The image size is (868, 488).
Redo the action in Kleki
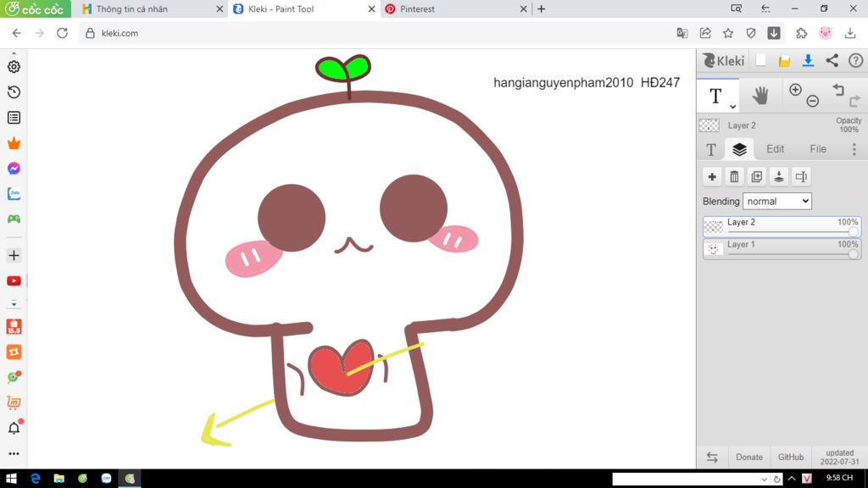(854, 101)
